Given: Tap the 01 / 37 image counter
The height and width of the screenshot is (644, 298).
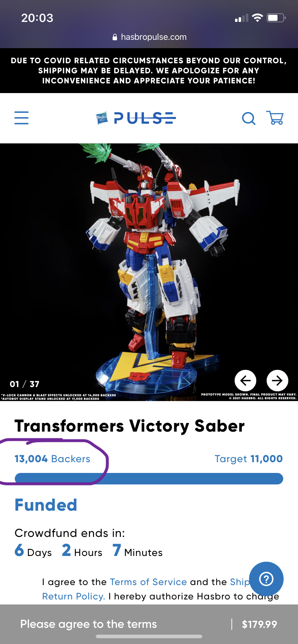Looking at the screenshot, I should click(x=24, y=384).
